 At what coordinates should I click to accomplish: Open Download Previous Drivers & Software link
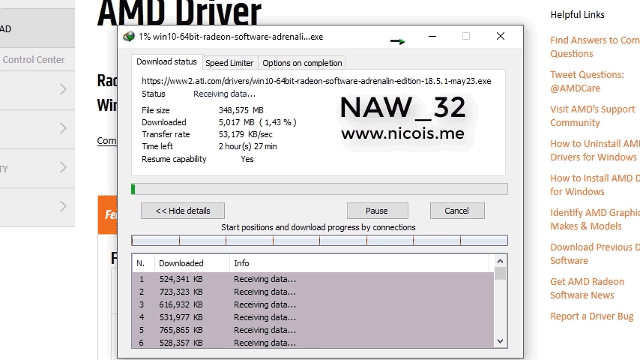(x=595, y=254)
